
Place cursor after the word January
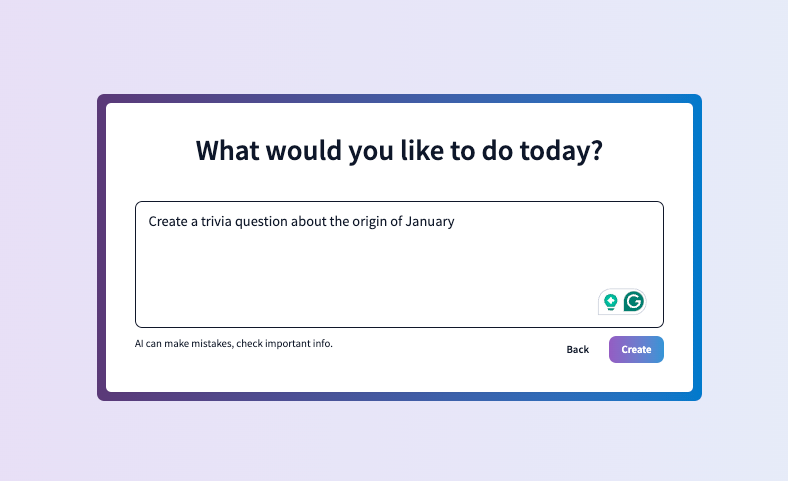455,222
